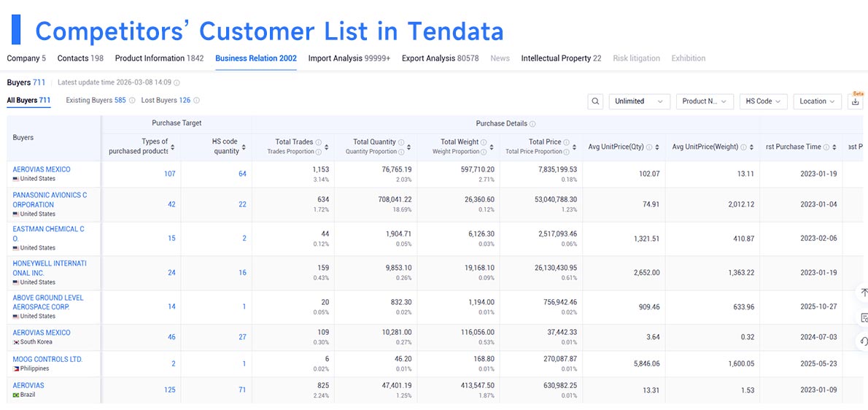Click info icon beside Avg UnitPrice(Qty)
Image resolution: width=868 pixels, height=410 pixels.
click(x=649, y=147)
